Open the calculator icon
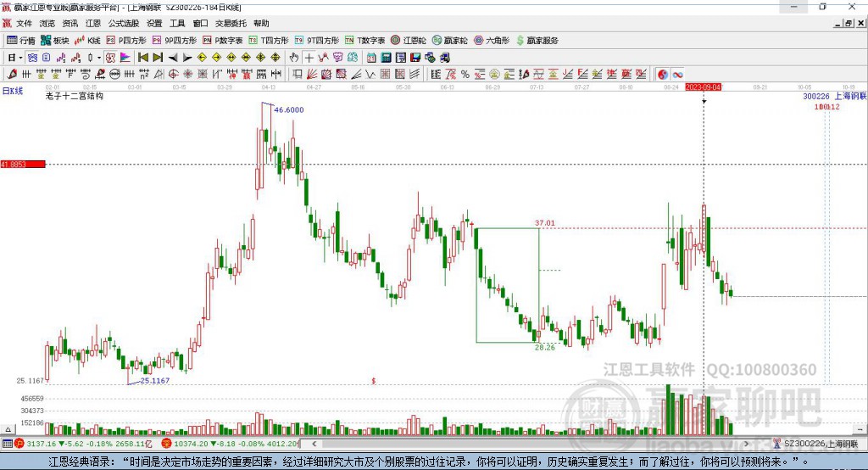 387,58
